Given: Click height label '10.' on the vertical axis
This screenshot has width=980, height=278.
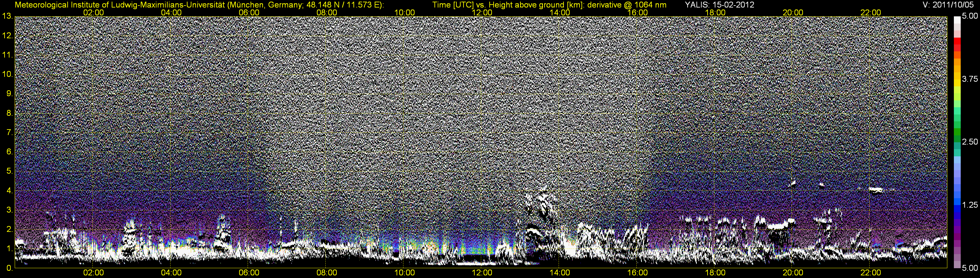Looking at the screenshot, I should pos(8,74).
